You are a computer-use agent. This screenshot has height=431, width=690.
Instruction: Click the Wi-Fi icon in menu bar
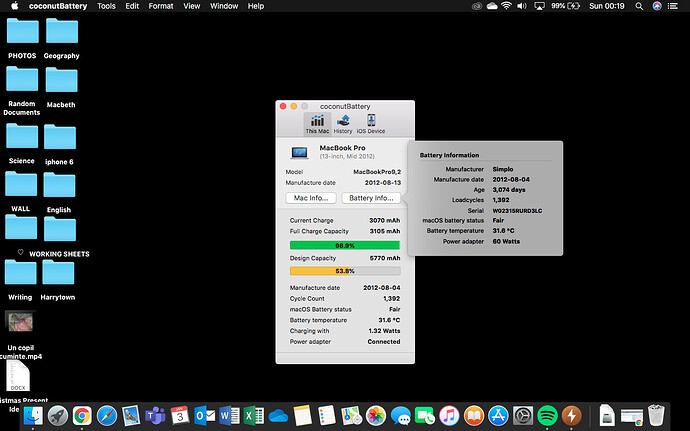(x=506, y=6)
